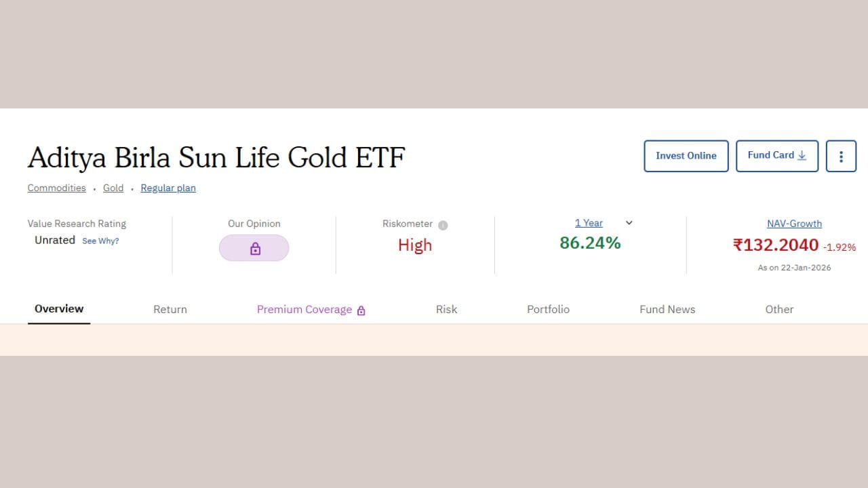Image resolution: width=868 pixels, height=488 pixels.
Task: Switch to the Return tab
Action: (170, 309)
